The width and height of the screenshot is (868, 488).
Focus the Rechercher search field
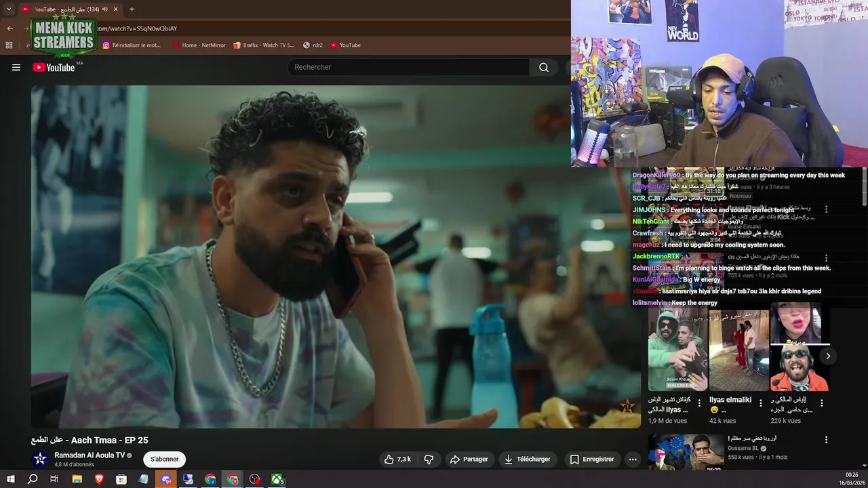(x=409, y=67)
